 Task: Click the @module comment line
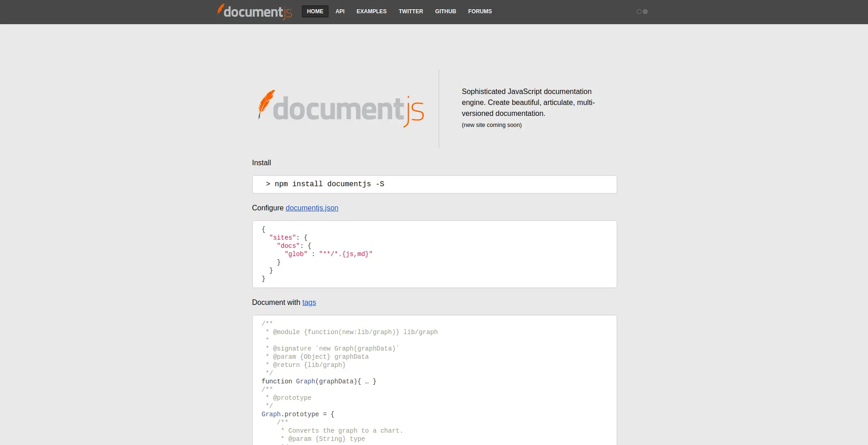351,332
